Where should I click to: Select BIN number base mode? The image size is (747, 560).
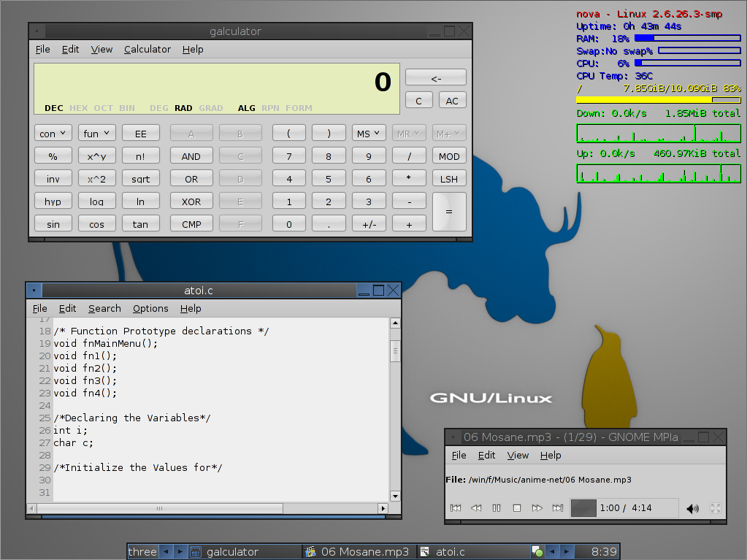pos(127,108)
